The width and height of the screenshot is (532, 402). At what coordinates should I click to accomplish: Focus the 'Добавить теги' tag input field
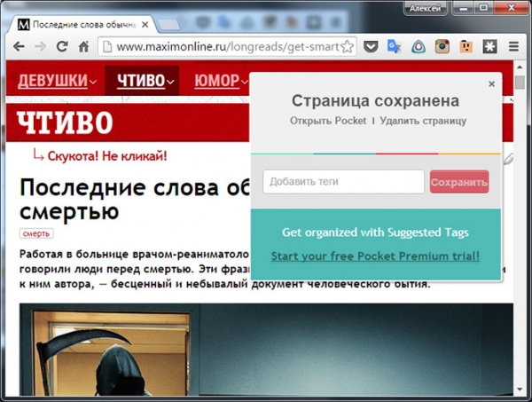[x=343, y=182]
